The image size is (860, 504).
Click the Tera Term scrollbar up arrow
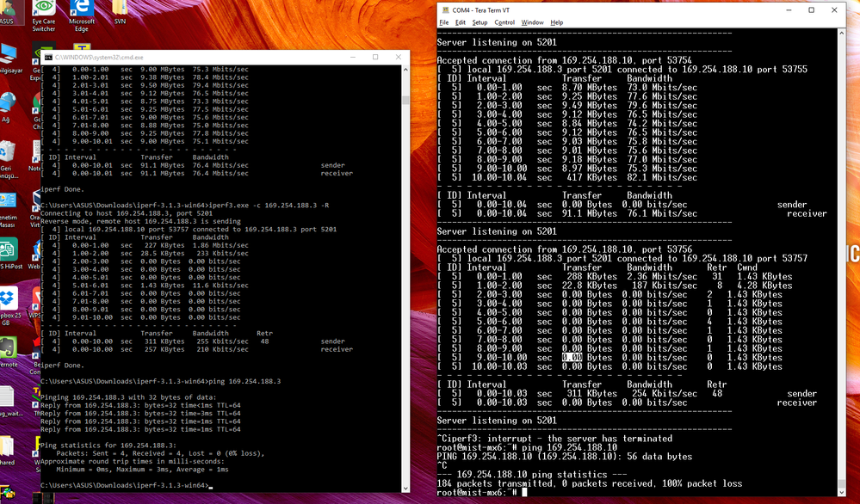(842, 33)
